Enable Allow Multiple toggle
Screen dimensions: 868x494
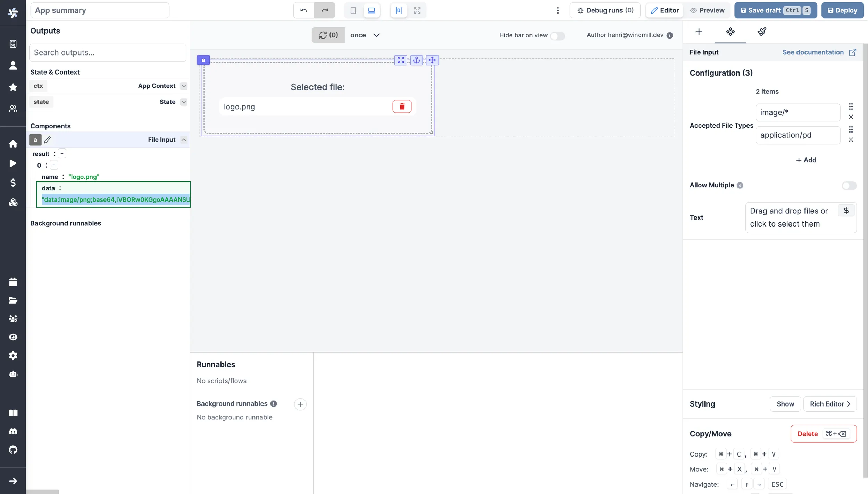point(849,186)
